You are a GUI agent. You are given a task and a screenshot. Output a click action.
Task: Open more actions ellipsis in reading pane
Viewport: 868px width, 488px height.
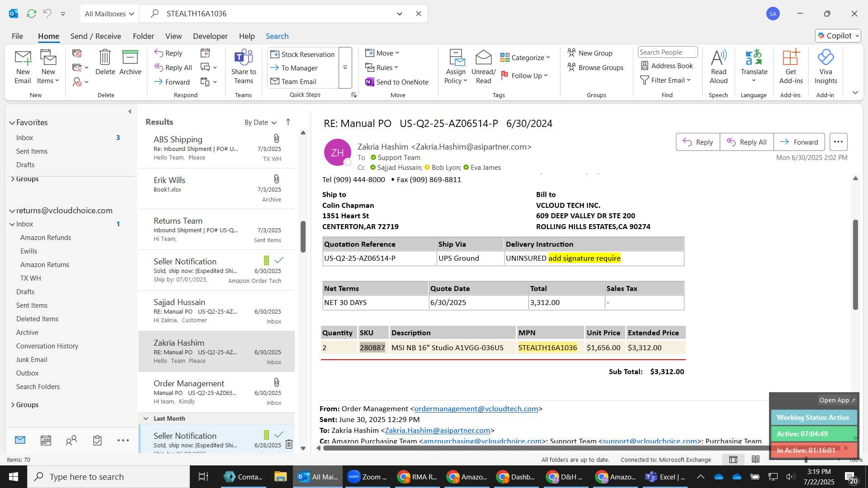pyautogui.click(x=838, y=142)
